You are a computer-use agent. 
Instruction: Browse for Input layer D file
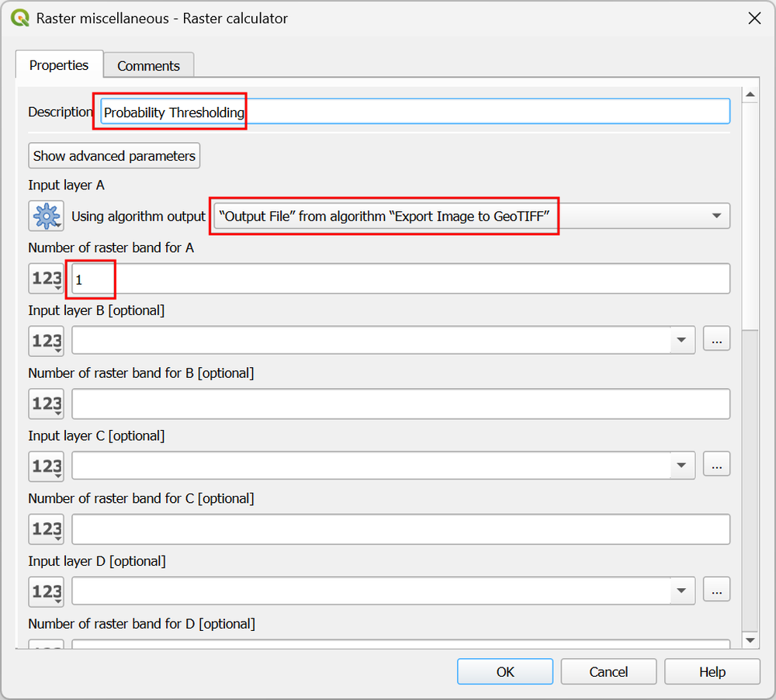point(716,590)
